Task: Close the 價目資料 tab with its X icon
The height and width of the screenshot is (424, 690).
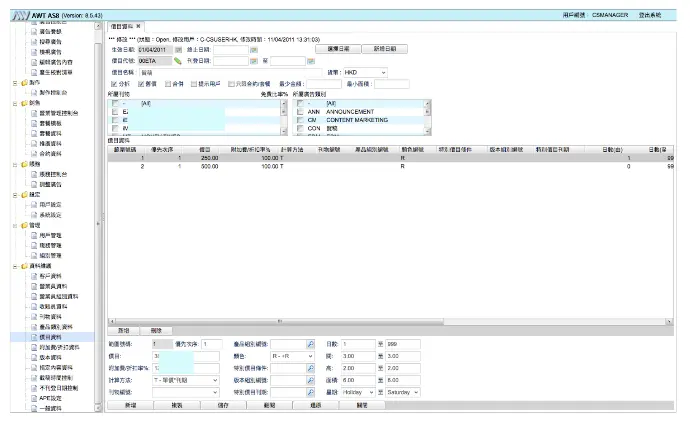Action: (x=138, y=25)
